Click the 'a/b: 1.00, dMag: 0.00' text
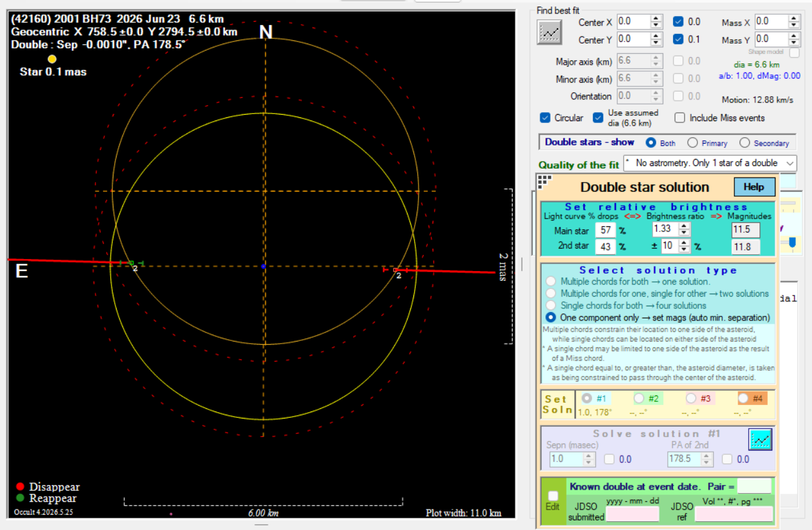Screen dimensions: 812x530 click(759, 76)
